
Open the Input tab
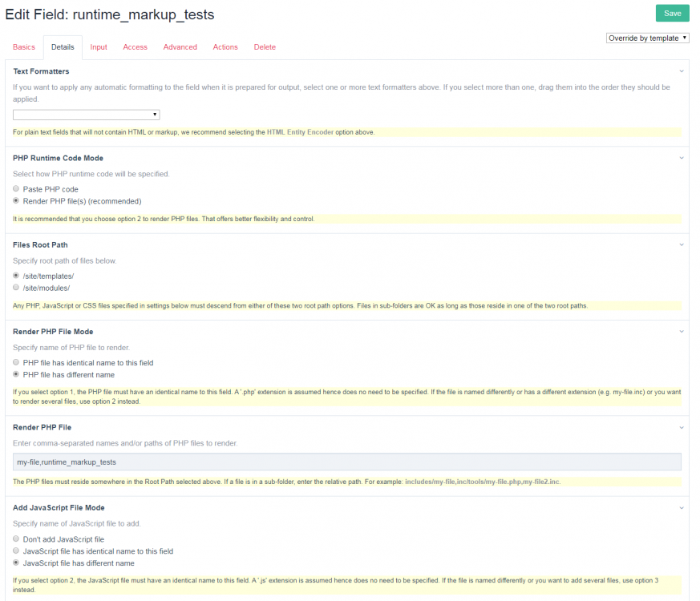(98, 47)
